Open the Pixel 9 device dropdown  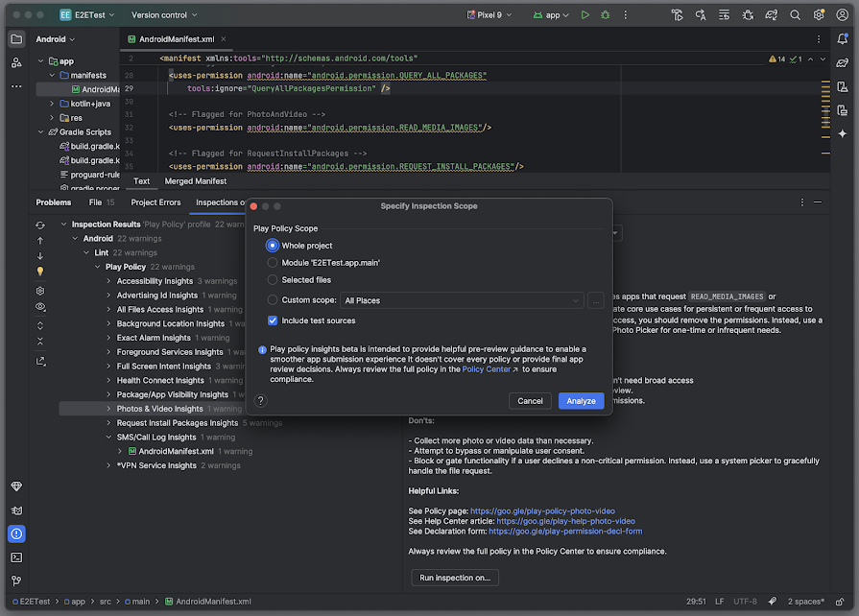(x=489, y=15)
